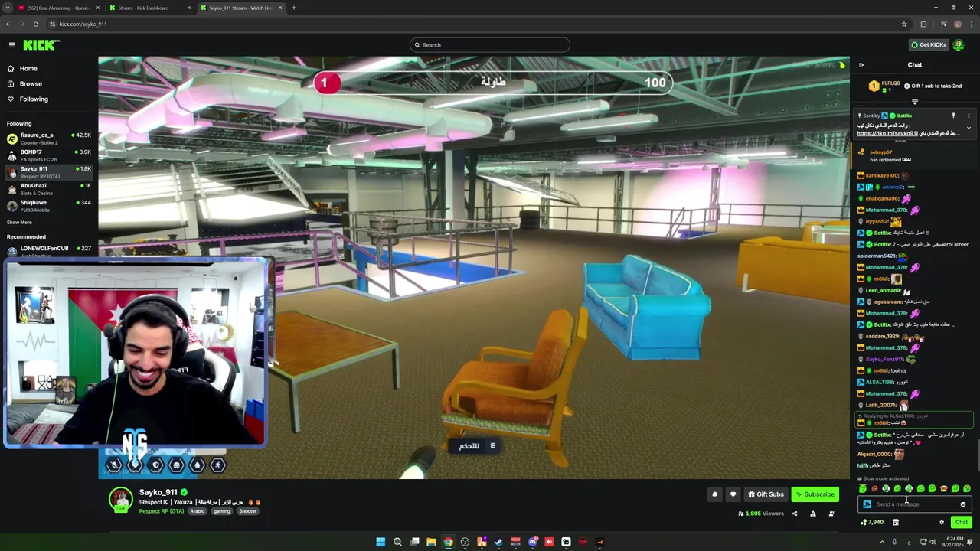
Task: Click Sayko_911 channel name
Action: (158, 492)
